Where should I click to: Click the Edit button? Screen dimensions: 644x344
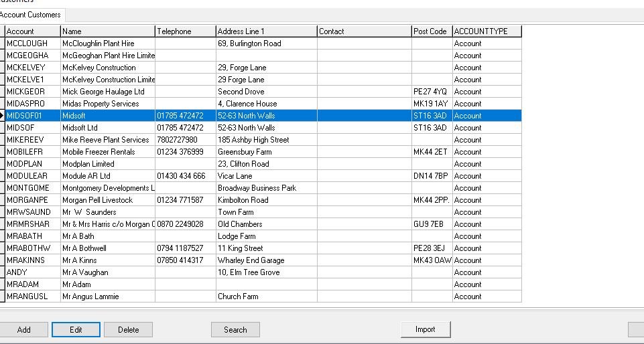pyautogui.click(x=76, y=330)
